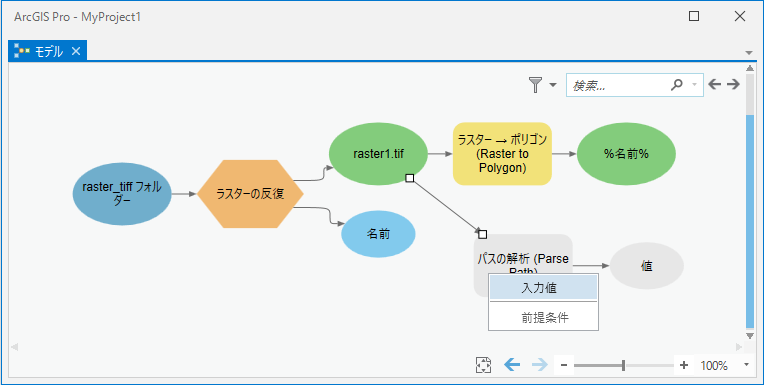Click connector handle on raster1.tif
This screenshot has width=766, height=388.
(410, 178)
